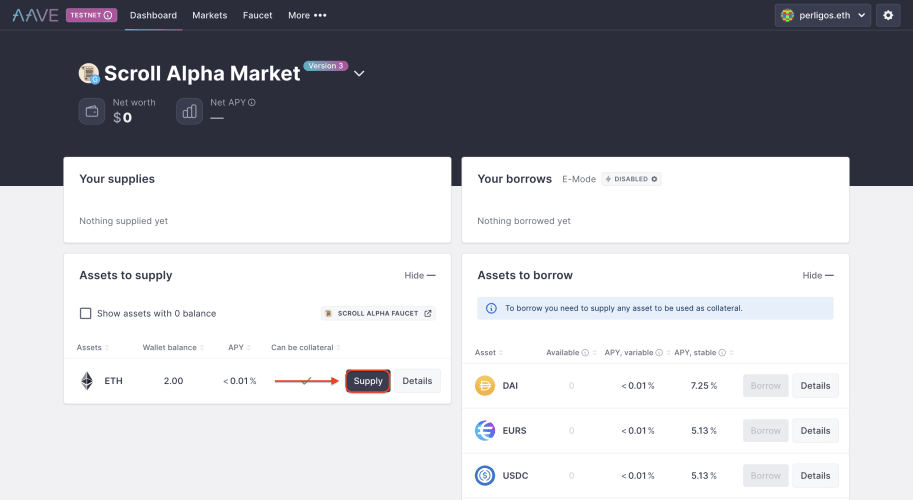Click the perligos.eth avatar icon

tap(787, 16)
